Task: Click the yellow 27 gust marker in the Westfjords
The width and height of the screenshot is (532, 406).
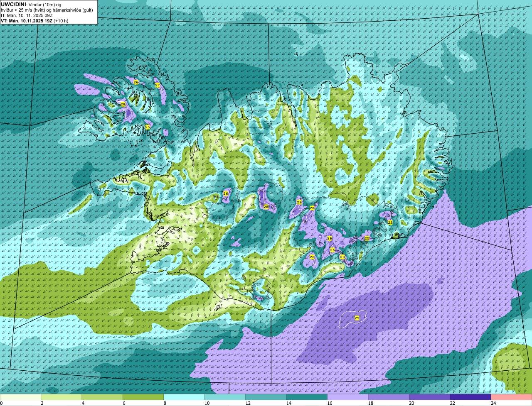Action: click(158, 85)
